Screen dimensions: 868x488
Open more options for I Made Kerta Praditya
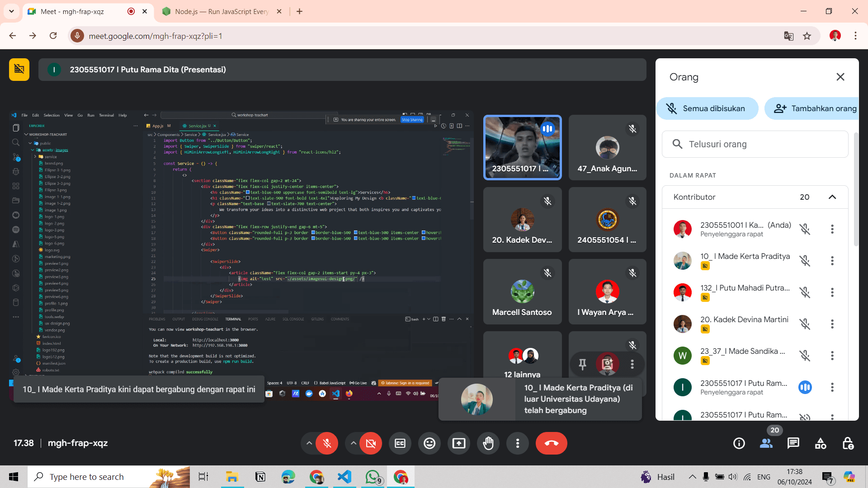(x=832, y=261)
